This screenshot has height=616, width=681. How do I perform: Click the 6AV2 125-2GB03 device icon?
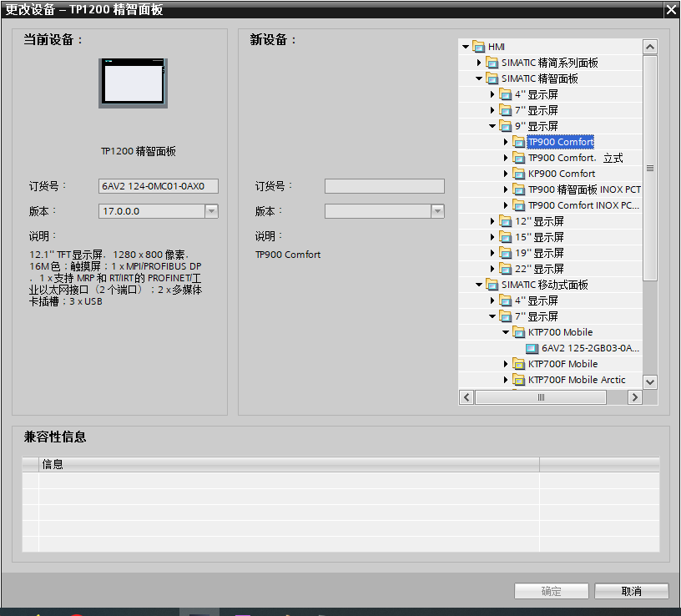532,348
